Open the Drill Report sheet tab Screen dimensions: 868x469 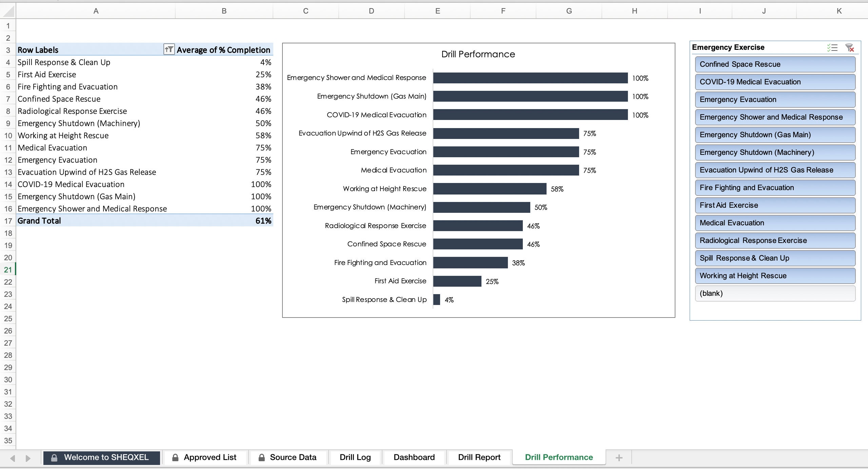pyautogui.click(x=479, y=457)
